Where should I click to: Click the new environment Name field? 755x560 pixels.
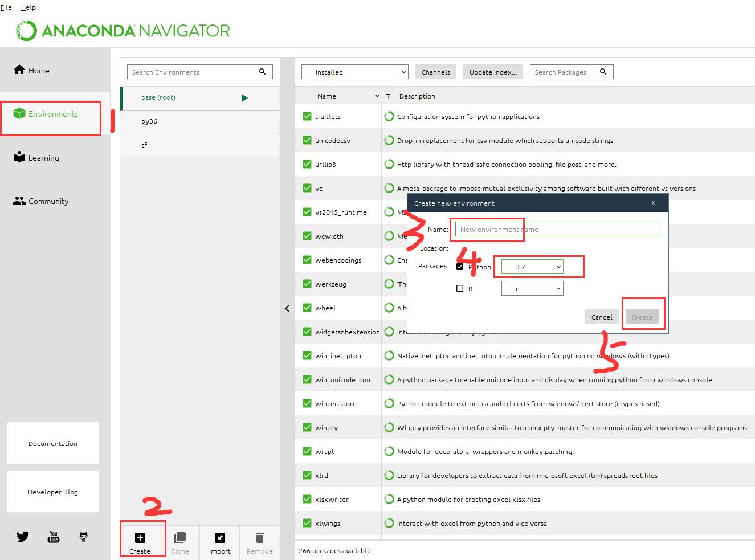pyautogui.click(x=557, y=229)
